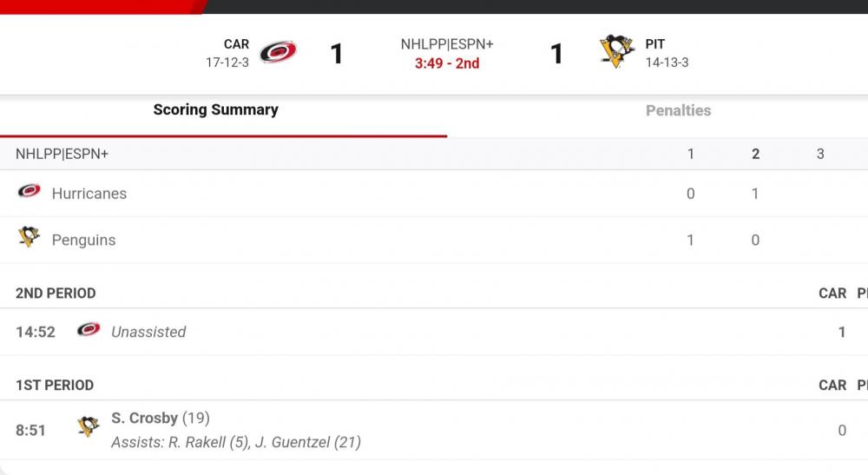Click the 3:49 - 2nd game clock
The image size is (868, 475).
coord(447,63)
